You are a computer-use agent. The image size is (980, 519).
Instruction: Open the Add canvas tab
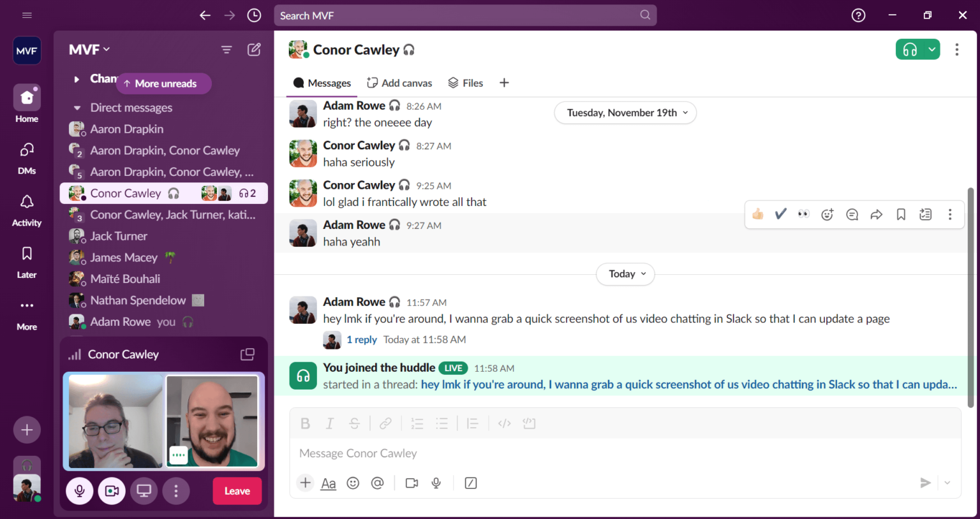point(399,82)
